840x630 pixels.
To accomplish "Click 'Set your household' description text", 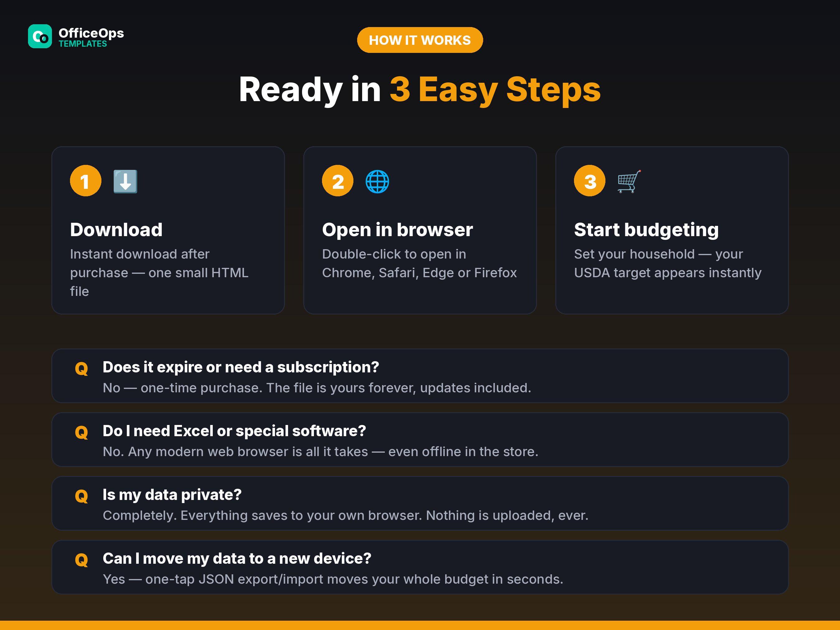I will pyautogui.click(x=668, y=263).
